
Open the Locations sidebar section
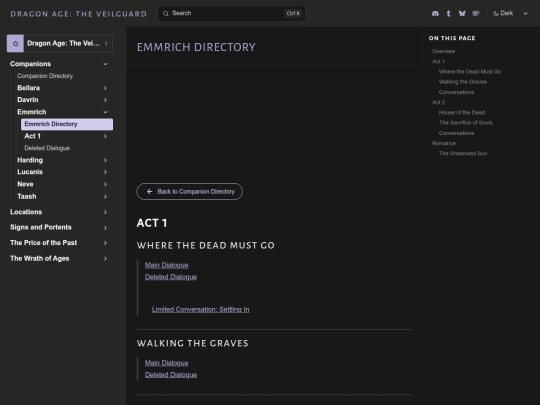click(26, 212)
